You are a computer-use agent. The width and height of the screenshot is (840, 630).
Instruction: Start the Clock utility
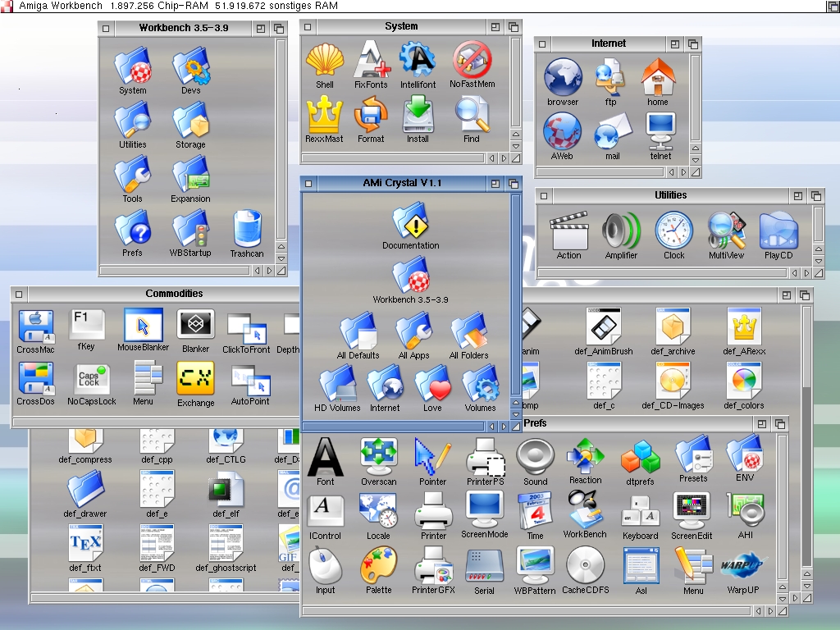coord(673,231)
